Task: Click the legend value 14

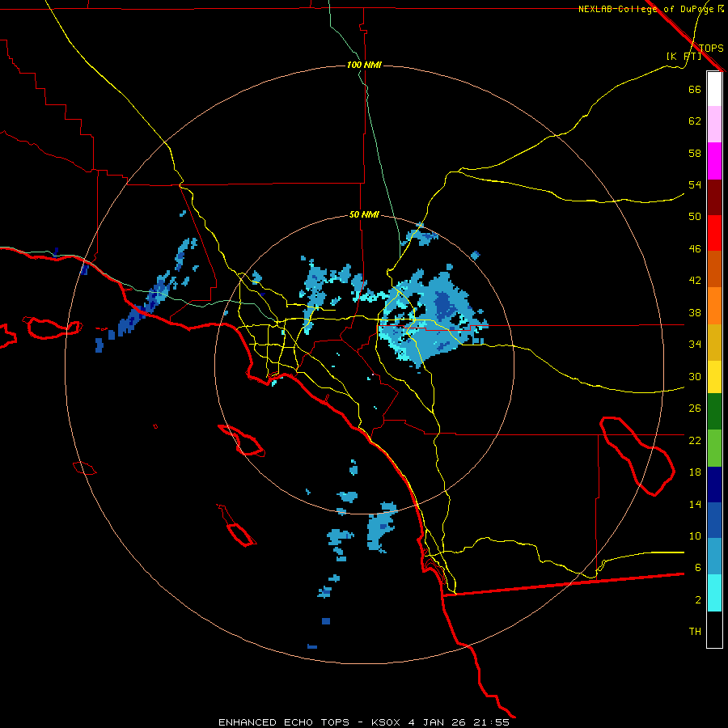Action: coord(695,504)
